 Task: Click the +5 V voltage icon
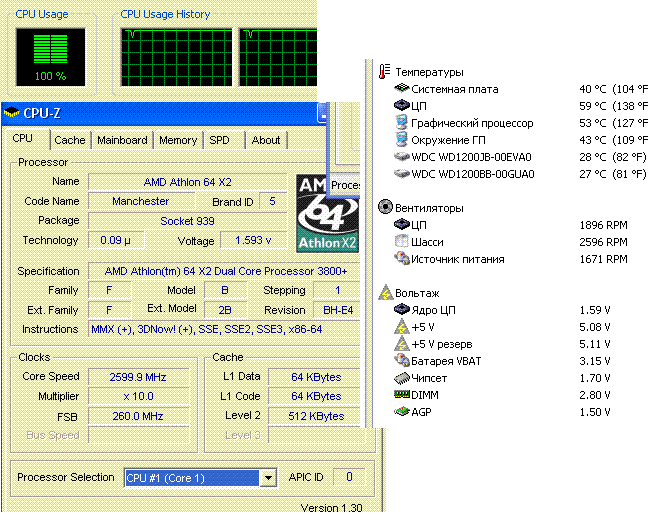(401, 326)
